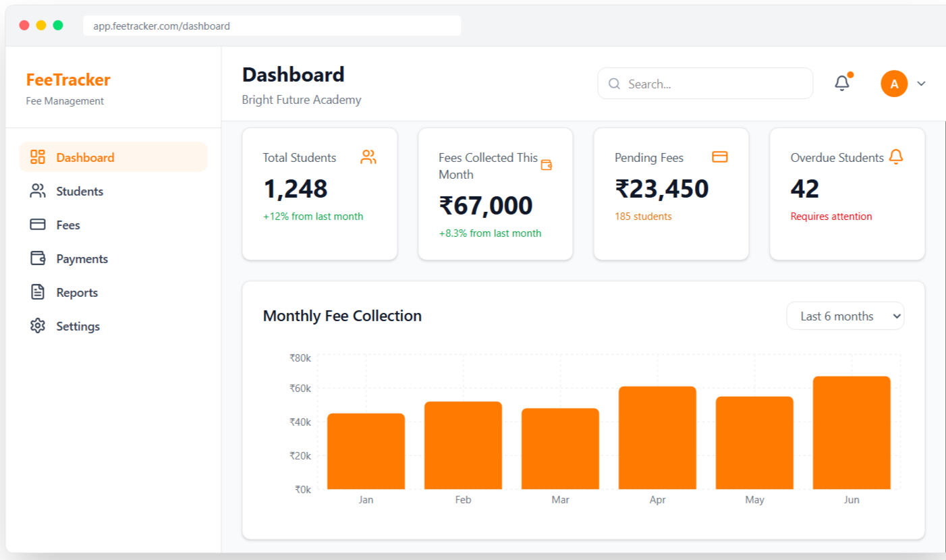Image resolution: width=946 pixels, height=560 pixels.
Task: Click the June bar in the chart
Action: (852, 433)
